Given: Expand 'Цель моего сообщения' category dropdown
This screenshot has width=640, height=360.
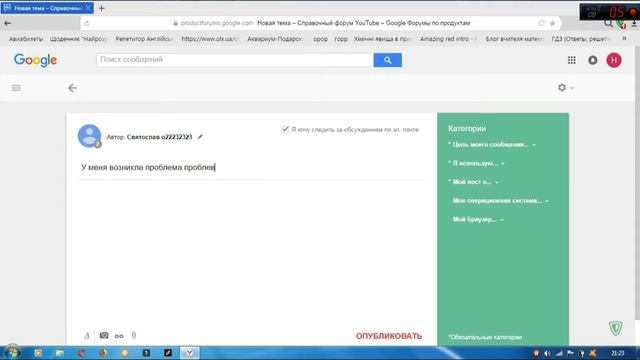Looking at the screenshot, I should pos(491,144).
